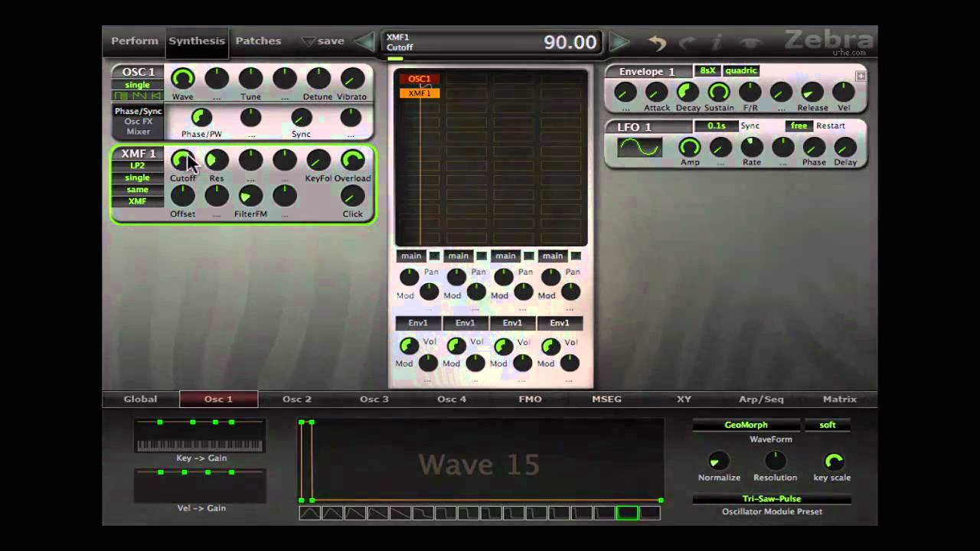Click the OSC 1 Detune knob
Viewport: 980px width, 551px height.
pos(318,78)
